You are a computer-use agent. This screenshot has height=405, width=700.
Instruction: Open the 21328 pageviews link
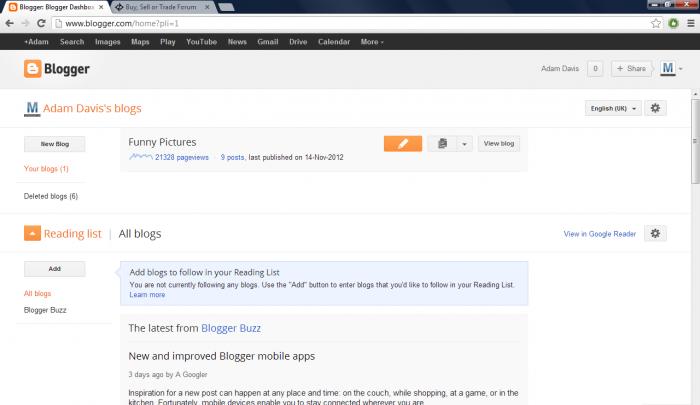click(182, 157)
